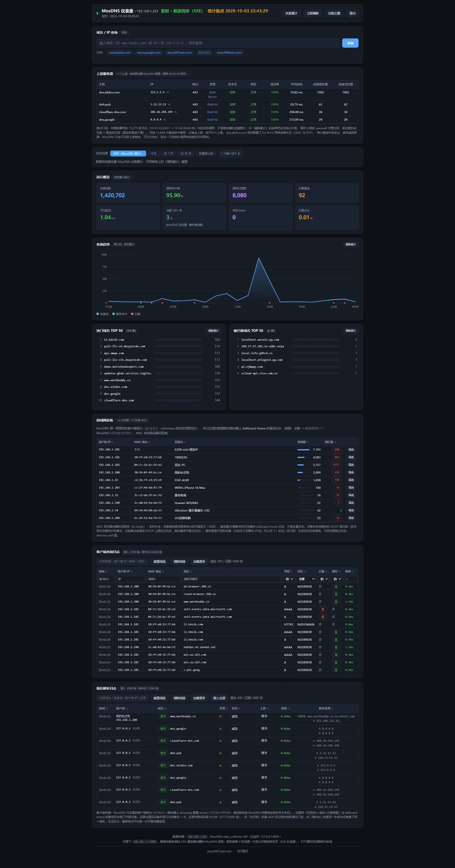The image size is (455, 868).
Task: Sort recent resolve log by 解析结果 sort icon
Action: click(332, 709)
